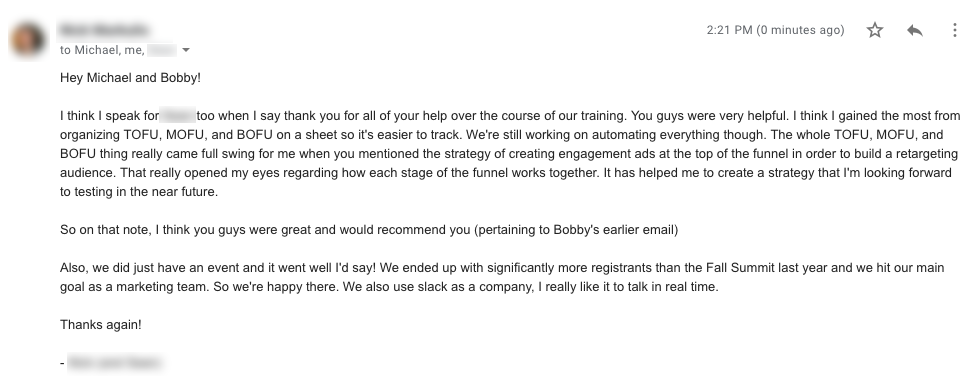Reply using the arrow icon
Viewport: 977px width, 384px height.
(915, 30)
